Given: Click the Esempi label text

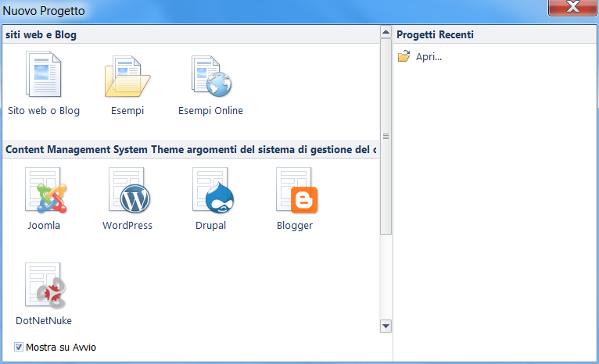Looking at the screenshot, I should click(x=127, y=111).
